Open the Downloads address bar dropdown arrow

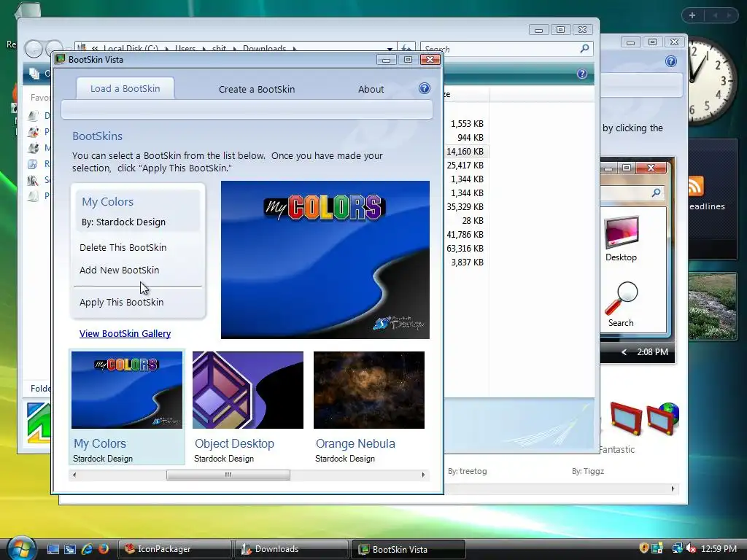[390, 49]
